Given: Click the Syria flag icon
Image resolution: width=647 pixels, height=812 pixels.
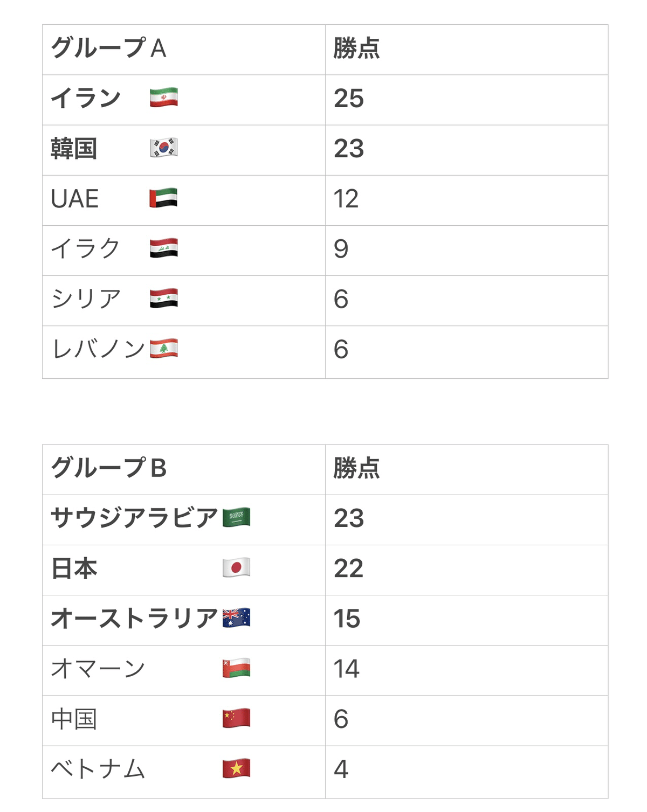Looking at the screenshot, I should (x=164, y=298).
